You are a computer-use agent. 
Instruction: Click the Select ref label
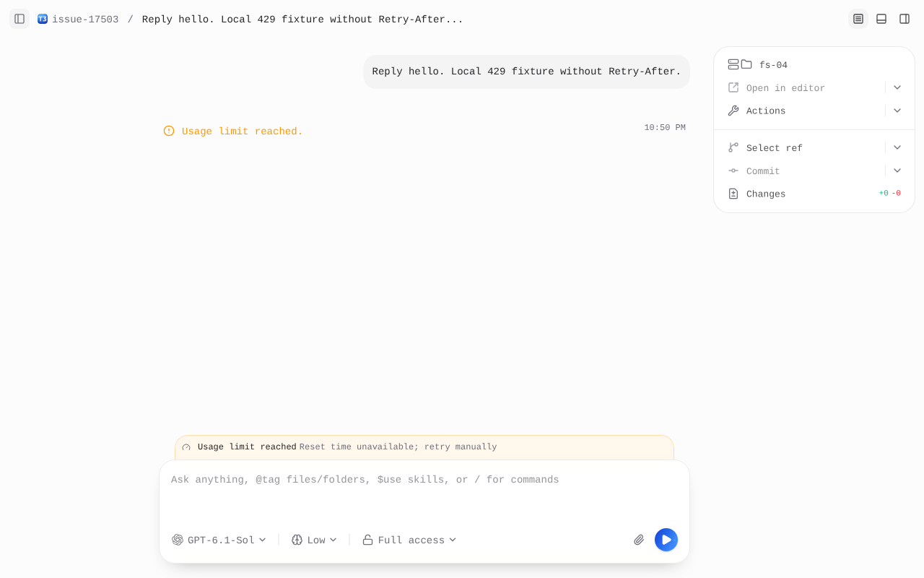click(775, 148)
